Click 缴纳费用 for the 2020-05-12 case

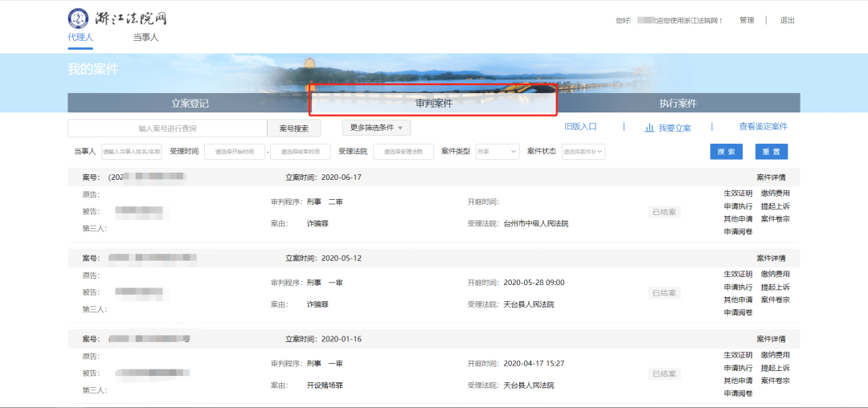click(775, 274)
